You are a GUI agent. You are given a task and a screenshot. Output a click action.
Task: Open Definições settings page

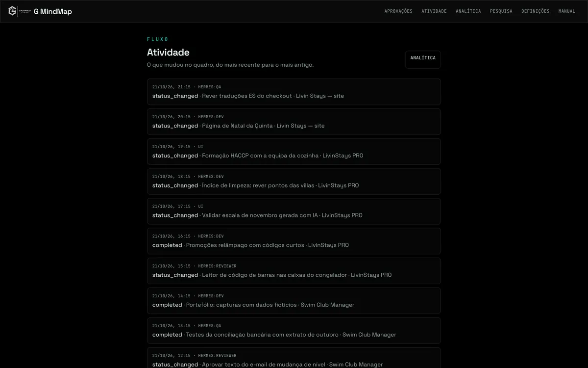[x=536, y=11]
